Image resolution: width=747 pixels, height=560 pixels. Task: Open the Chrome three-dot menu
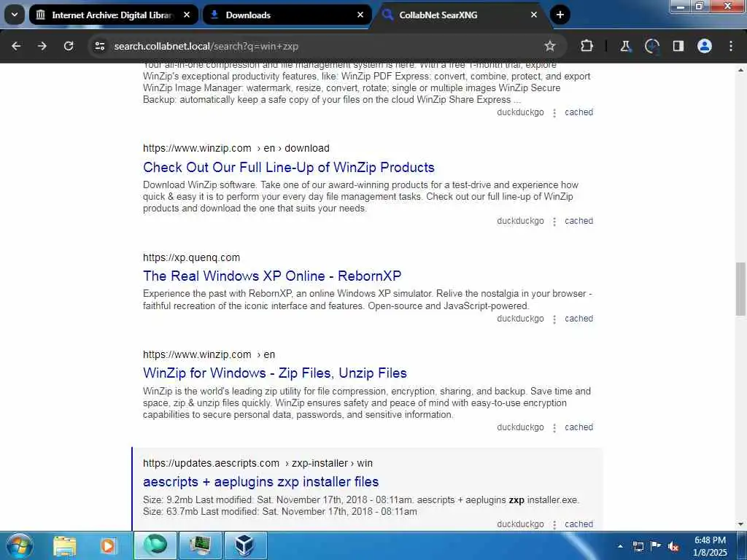[731, 46]
